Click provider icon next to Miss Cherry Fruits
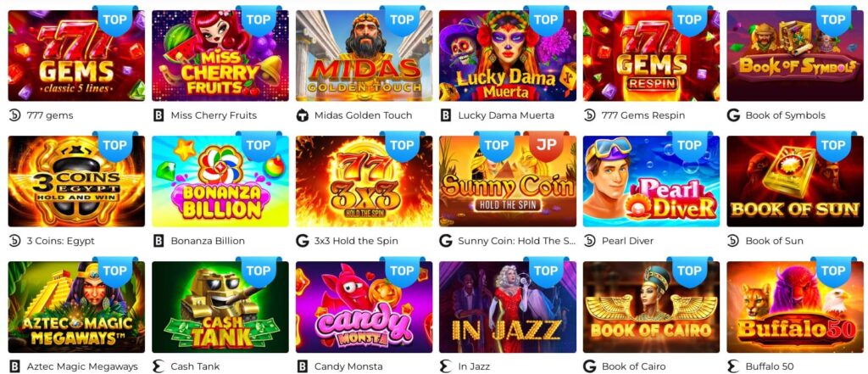Image resolution: width=868 pixels, height=374 pixels. 159,115
